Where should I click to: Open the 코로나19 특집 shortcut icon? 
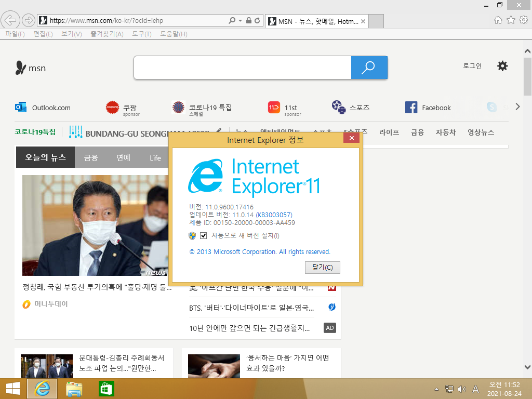[x=178, y=107]
